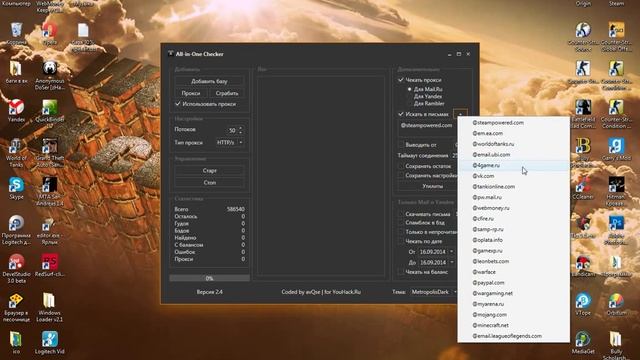Open the Battlefield Bad Company shortcut

(583, 114)
